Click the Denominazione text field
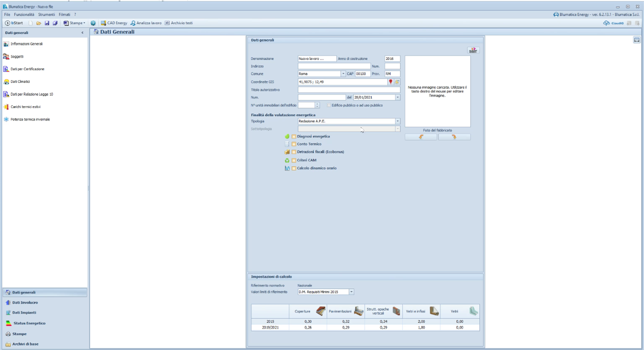Image resolution: width=644 pixels, height=350 pixels. point(317,58)
